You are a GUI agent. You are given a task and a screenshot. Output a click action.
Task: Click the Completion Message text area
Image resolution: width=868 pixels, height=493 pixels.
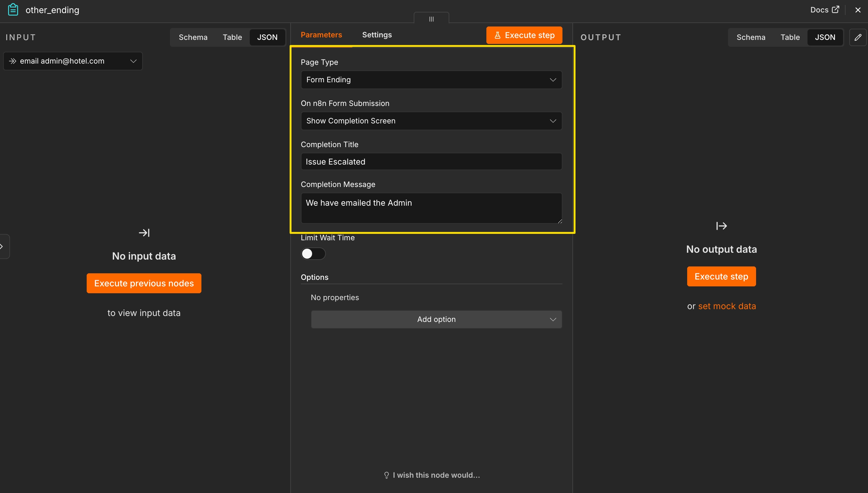431,208
